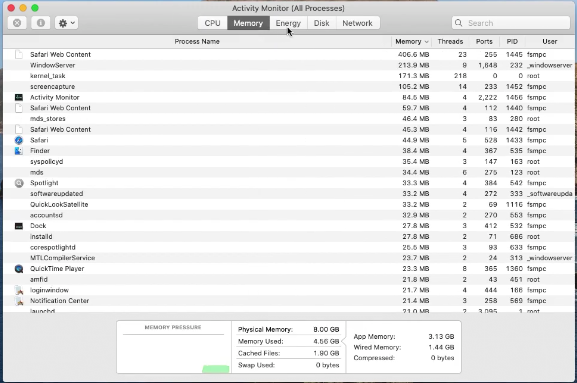Click the Finder face icon
The height and width of the screenshot is (383, 577).
pyautogui.click(x=19, y=151)
